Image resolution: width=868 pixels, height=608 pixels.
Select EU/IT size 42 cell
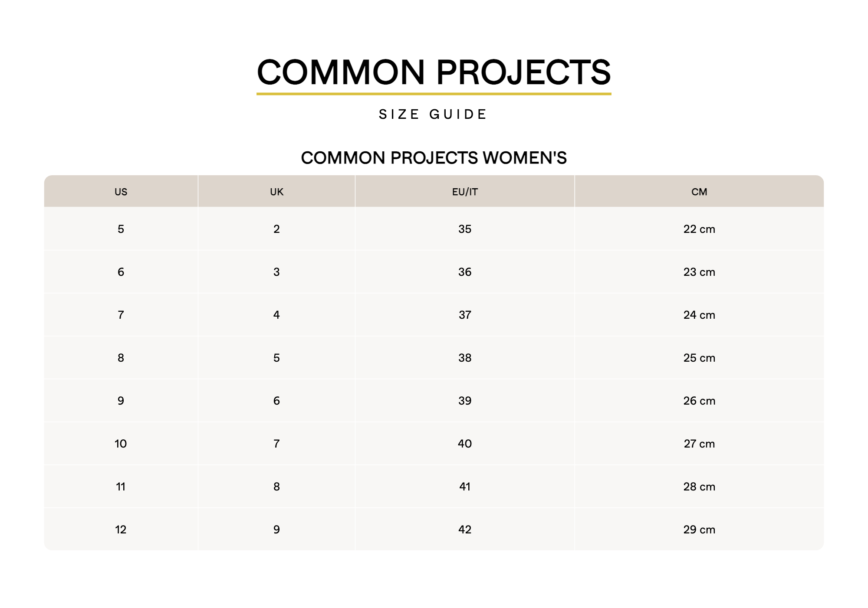465,530
